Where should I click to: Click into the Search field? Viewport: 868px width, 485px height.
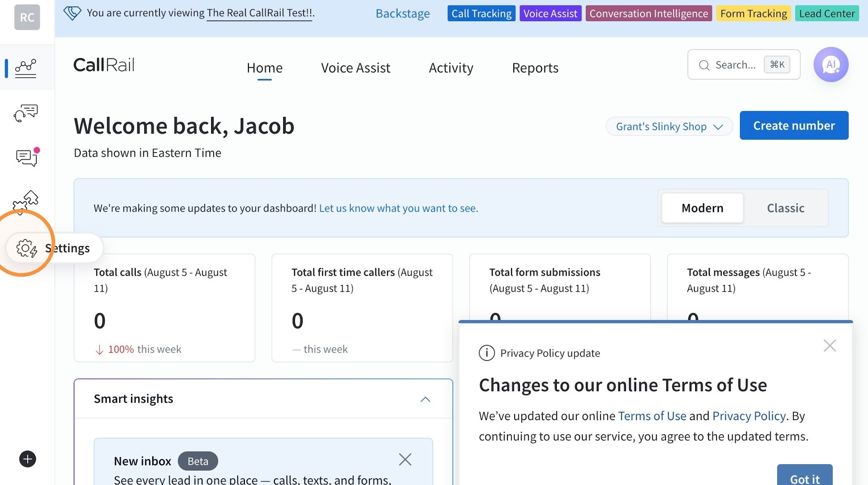pos(743,64)
